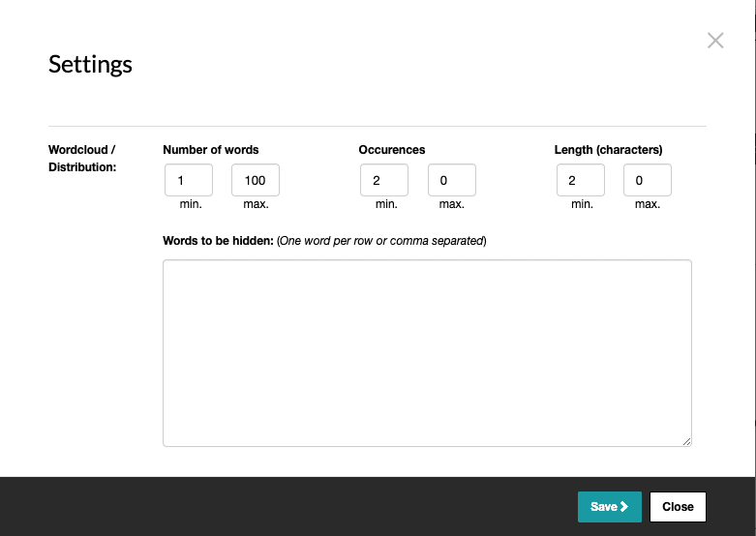756x536 pixels.
Task: Save the wordcloud settings
Action: pyautogui.click(x=610, y=507)
